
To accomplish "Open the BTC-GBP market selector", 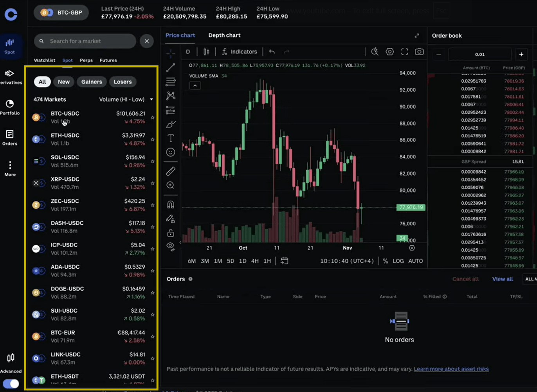I will [x=61, y=13].
